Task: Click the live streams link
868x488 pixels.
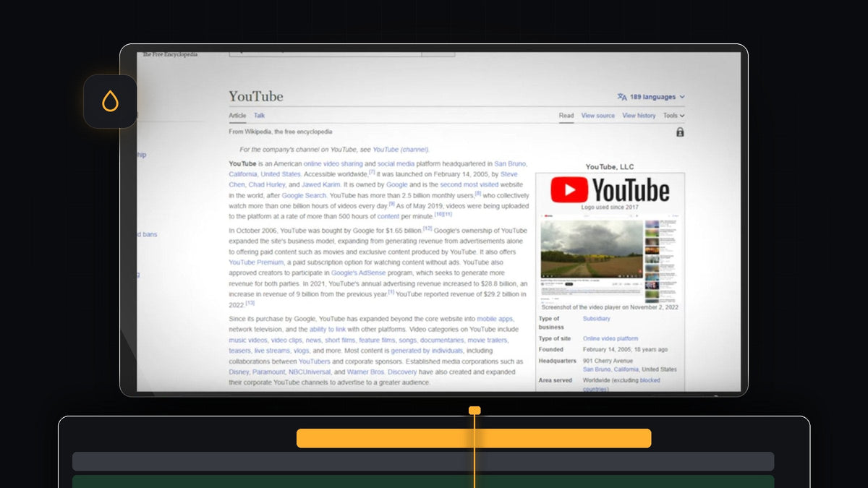Action: [x=271, y=351]
